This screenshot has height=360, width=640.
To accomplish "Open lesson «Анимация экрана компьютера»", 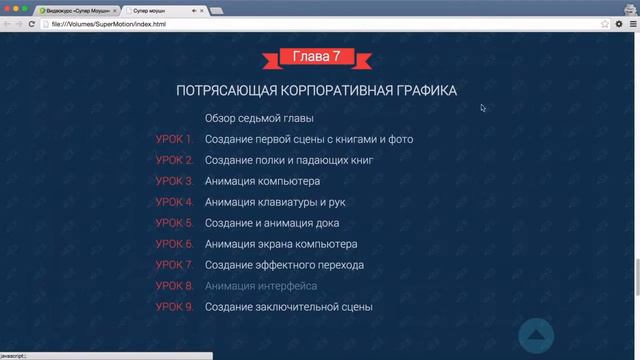I will pos(281,244).
